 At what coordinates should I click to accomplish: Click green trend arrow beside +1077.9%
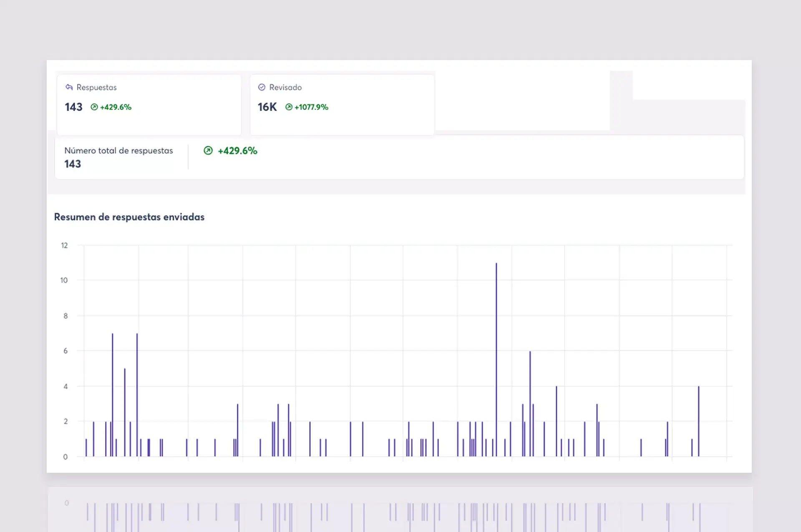tap(289, 107)
